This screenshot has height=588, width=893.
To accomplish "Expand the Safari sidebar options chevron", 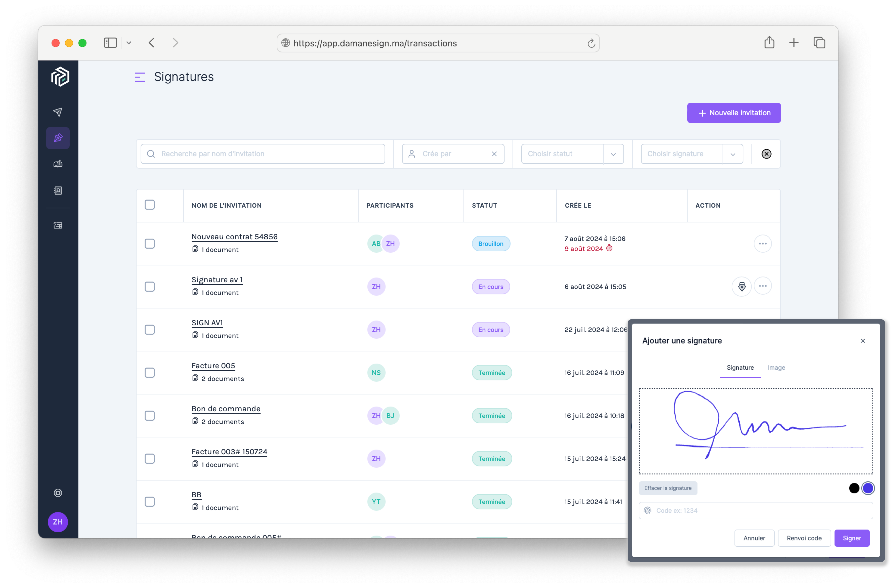I will coord(129,43).
